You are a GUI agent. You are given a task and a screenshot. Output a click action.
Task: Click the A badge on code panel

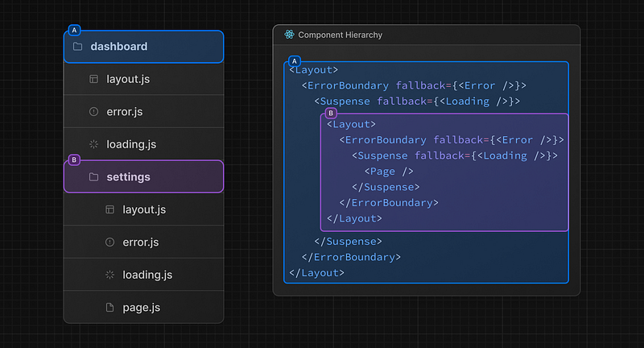pos(294,61)
